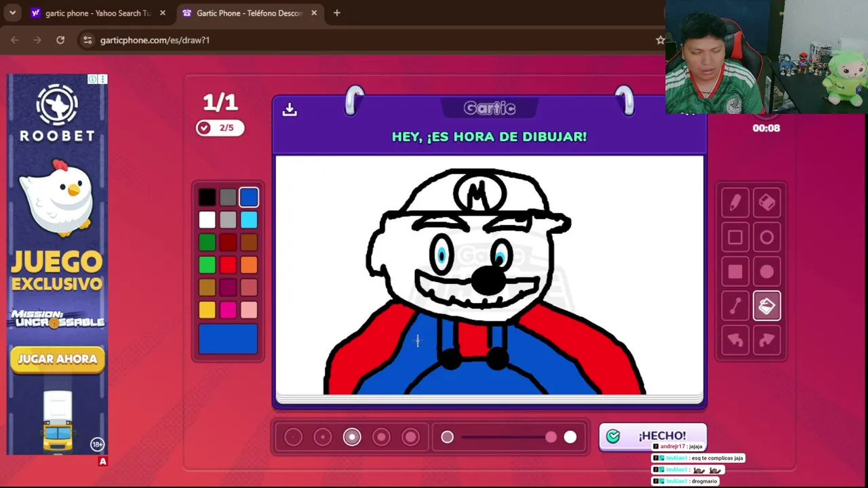Screen dimensions: 868x488
Task: Select the eraser tool
Action: pyautogui.click(x=767, y=203)
